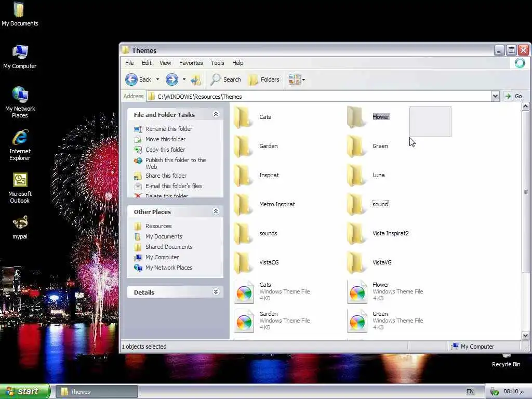Select the VistaCG folder
The width and height of the screenshot is (532, 399).
point(256,263)
